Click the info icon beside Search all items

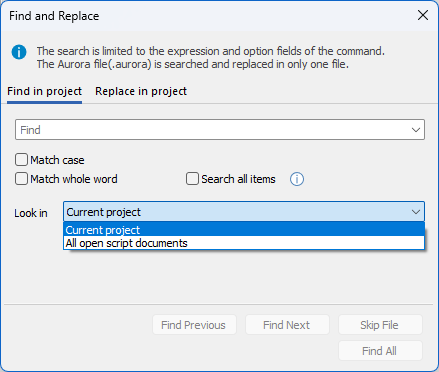297,179
